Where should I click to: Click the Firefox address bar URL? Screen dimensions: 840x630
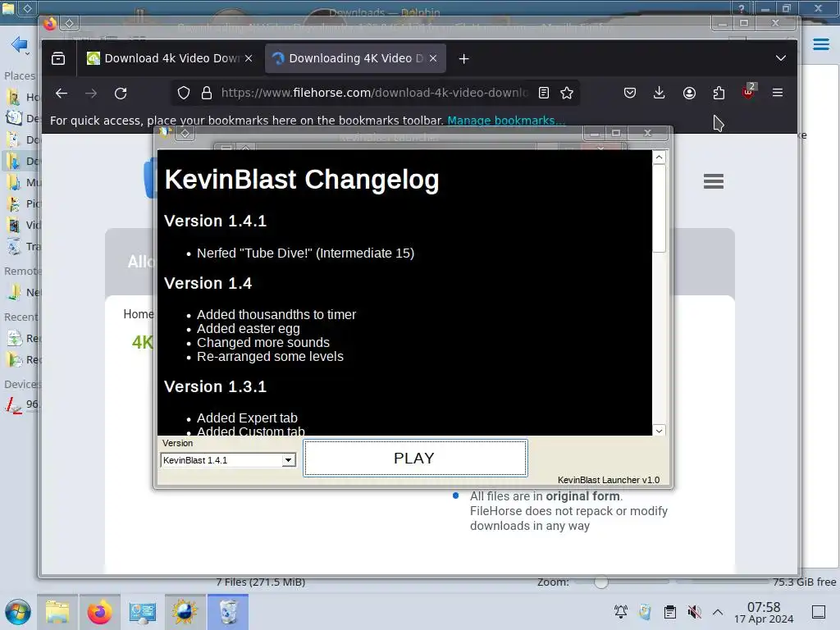(374, 93)
